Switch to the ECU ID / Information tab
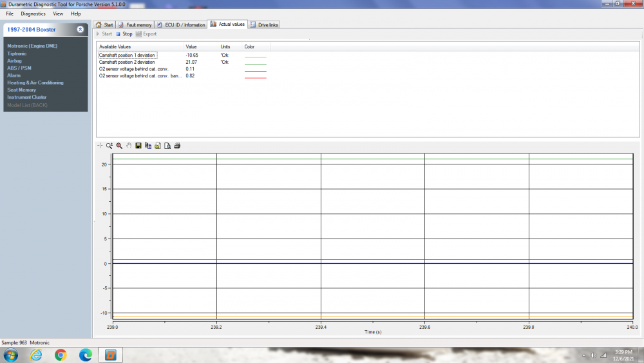 pyautogui.click(x=181, y=25)
